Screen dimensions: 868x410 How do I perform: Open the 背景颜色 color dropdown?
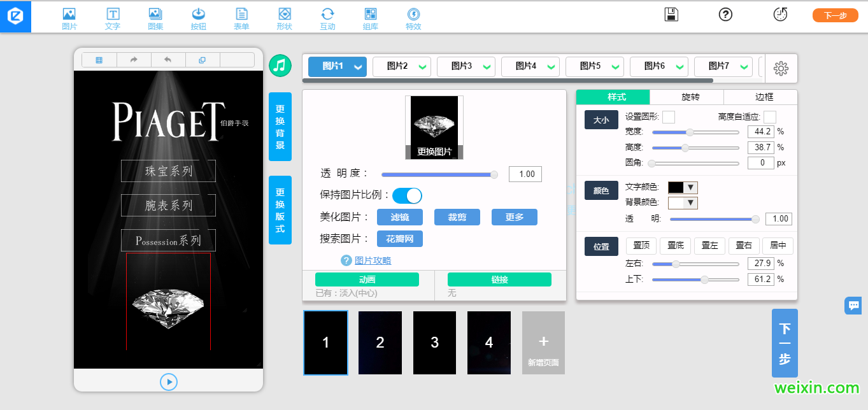tap(683, 203)
